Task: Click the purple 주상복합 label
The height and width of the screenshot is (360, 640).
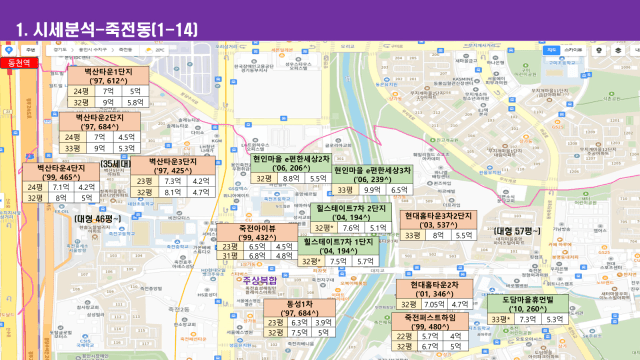Action: (x=260, y=280)
